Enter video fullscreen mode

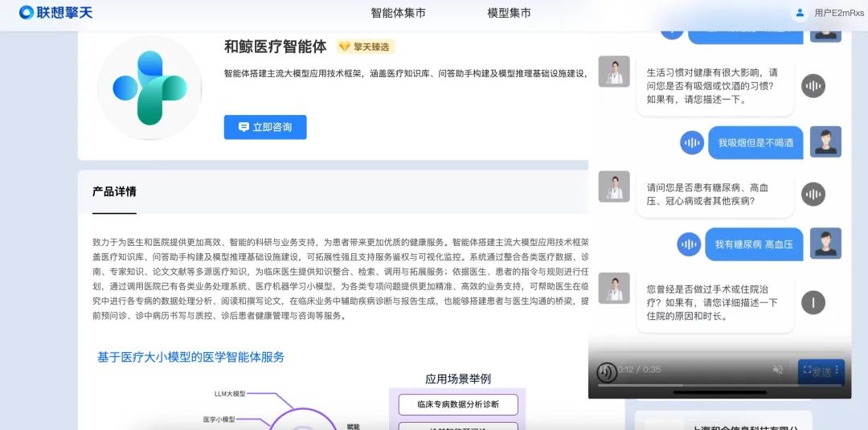807,369
